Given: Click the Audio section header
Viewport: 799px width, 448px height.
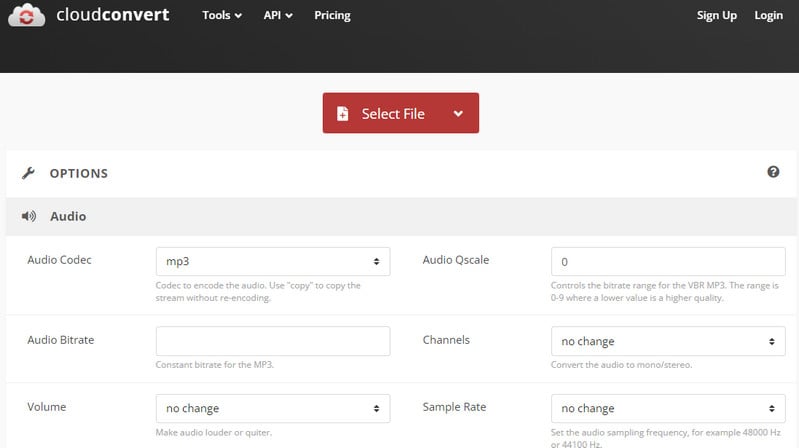Looking at the screenshot, I should [x=402, y=216].
